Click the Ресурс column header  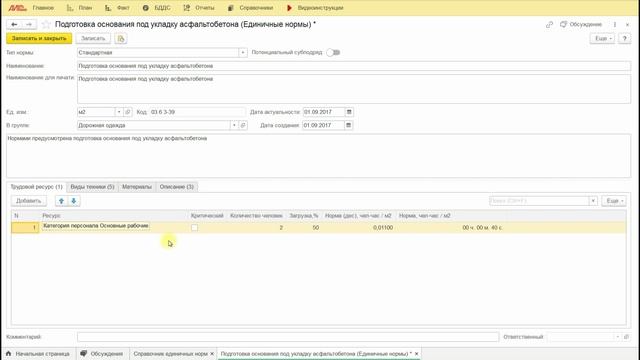[x=51, y=216]
